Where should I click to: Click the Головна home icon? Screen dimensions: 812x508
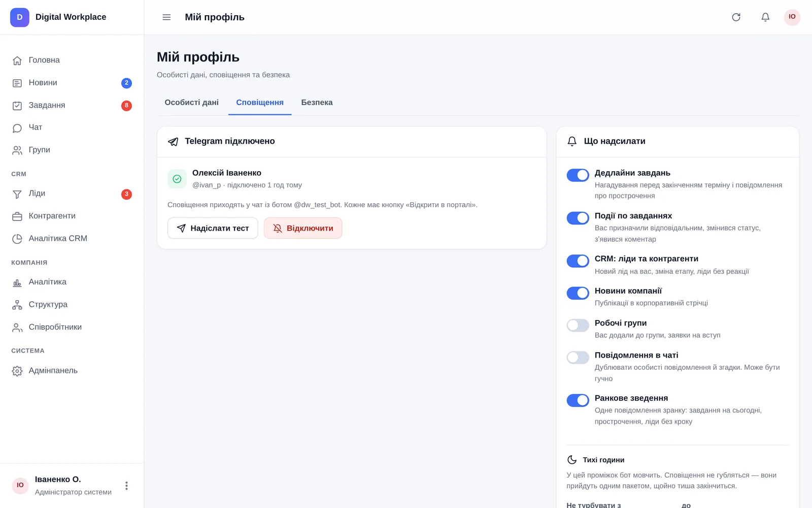click(17, 60)
